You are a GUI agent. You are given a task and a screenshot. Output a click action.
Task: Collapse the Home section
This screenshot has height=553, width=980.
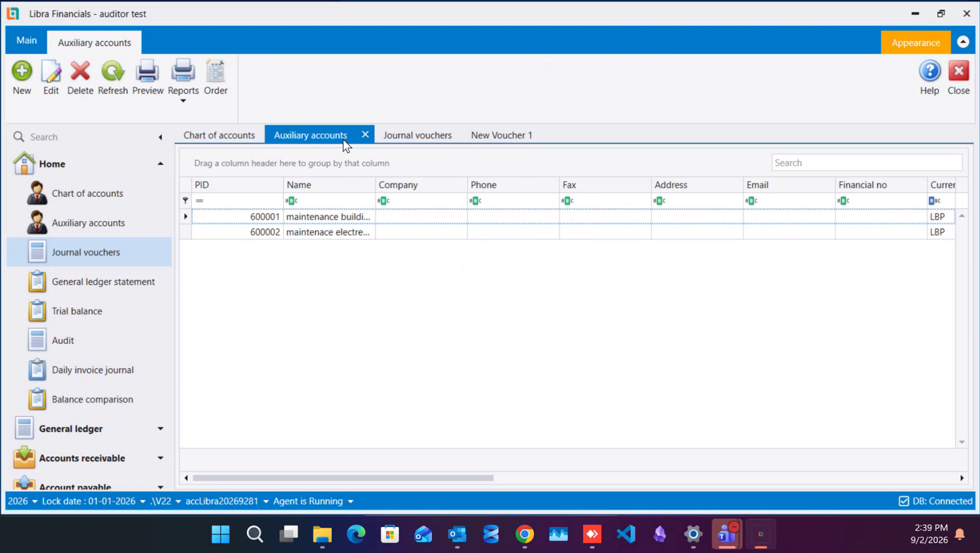(x=160, y=164)
